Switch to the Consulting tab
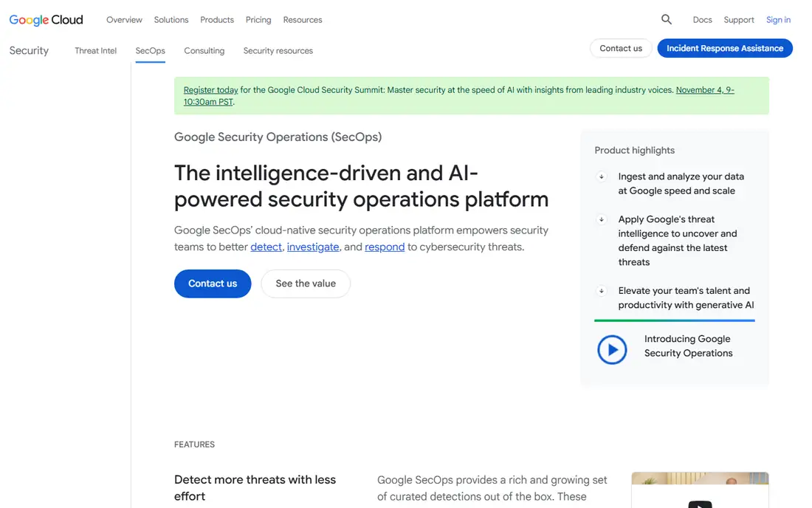Image resolution: width=812 pixels, height=508 pixels. (204, 51)
